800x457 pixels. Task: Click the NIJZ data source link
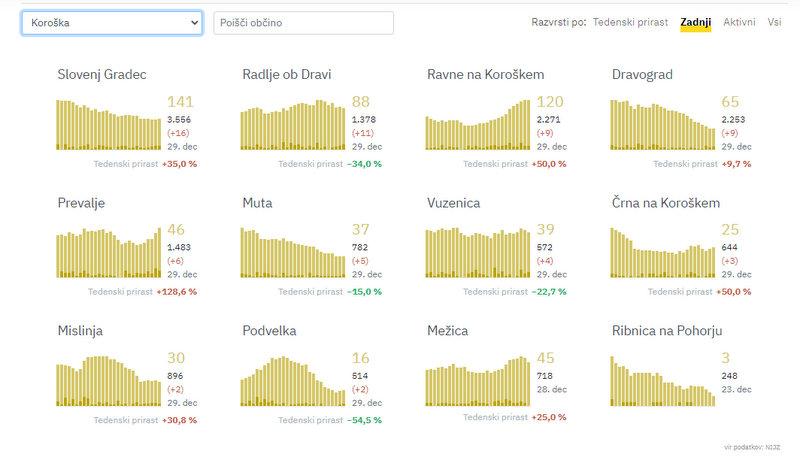[772, 445]
